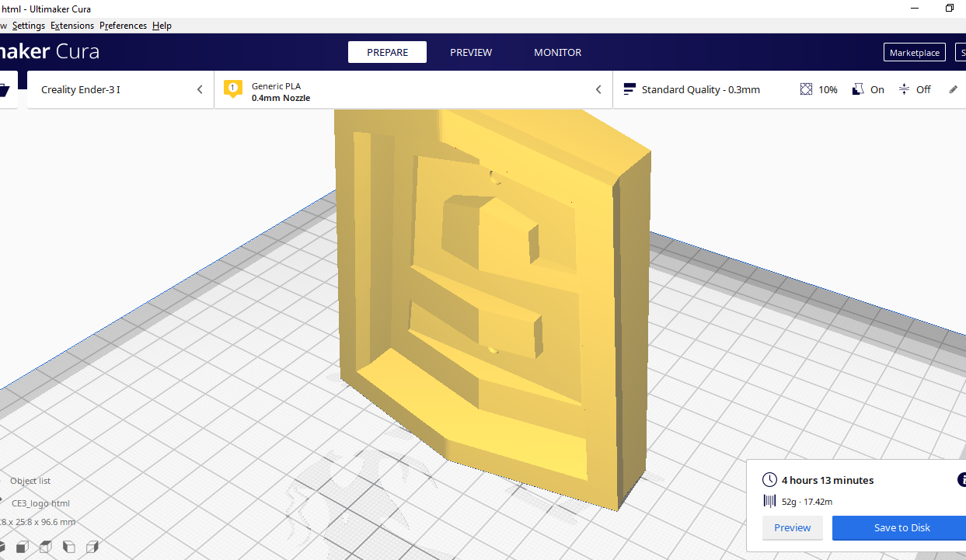Viewport: 966px width, 560px height.
Task: Click the print profile layers icon
Action: pyautogui.click(x=629, y=89)
